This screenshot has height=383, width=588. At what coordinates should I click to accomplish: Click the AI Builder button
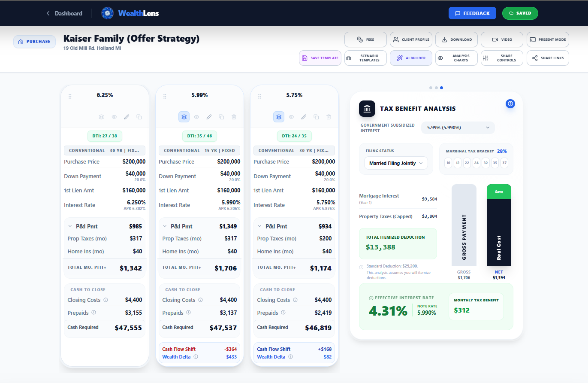coord(411,58)
